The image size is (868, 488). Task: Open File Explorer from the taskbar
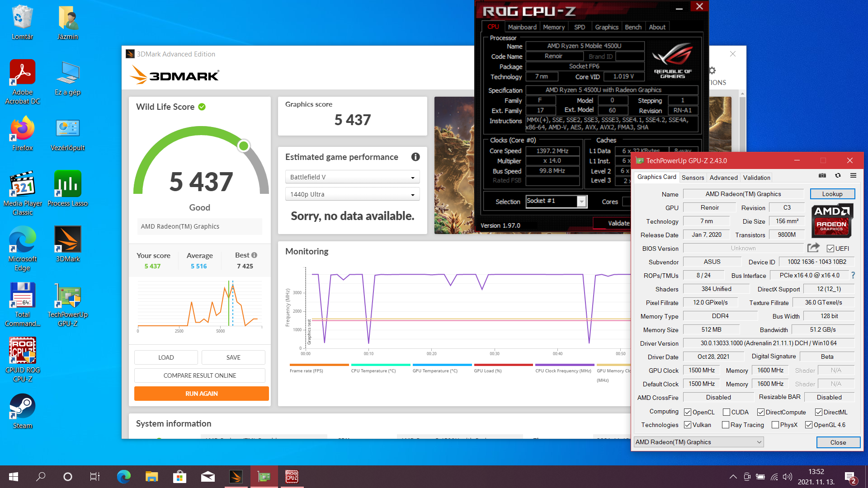pos(151,477)
